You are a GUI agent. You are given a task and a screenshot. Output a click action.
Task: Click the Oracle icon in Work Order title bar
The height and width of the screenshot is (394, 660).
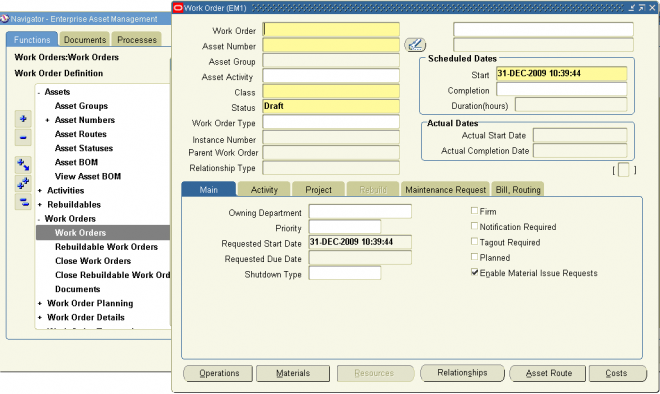178,8
